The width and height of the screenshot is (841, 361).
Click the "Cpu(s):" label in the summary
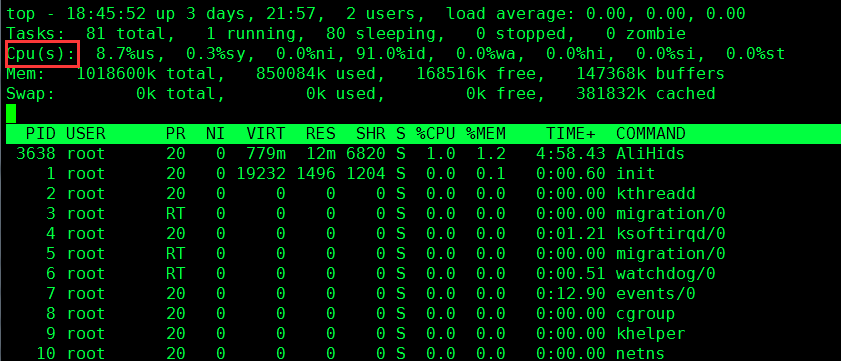[x=42, y=54]
